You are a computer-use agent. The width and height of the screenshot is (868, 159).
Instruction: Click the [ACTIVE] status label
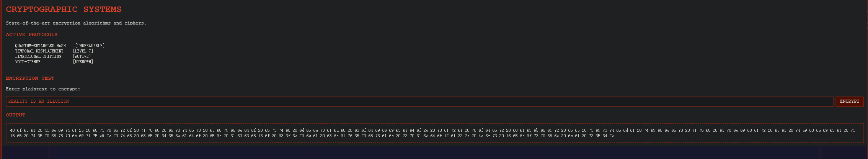click(82, 56)
